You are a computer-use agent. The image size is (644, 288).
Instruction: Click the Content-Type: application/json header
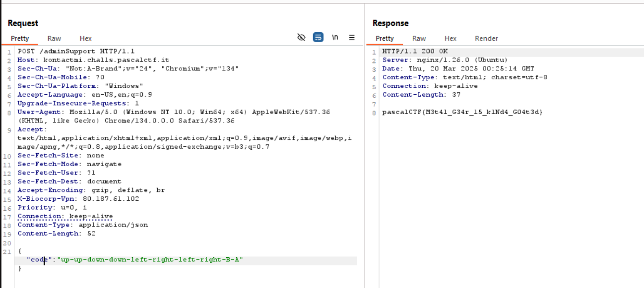coord(82,225)
